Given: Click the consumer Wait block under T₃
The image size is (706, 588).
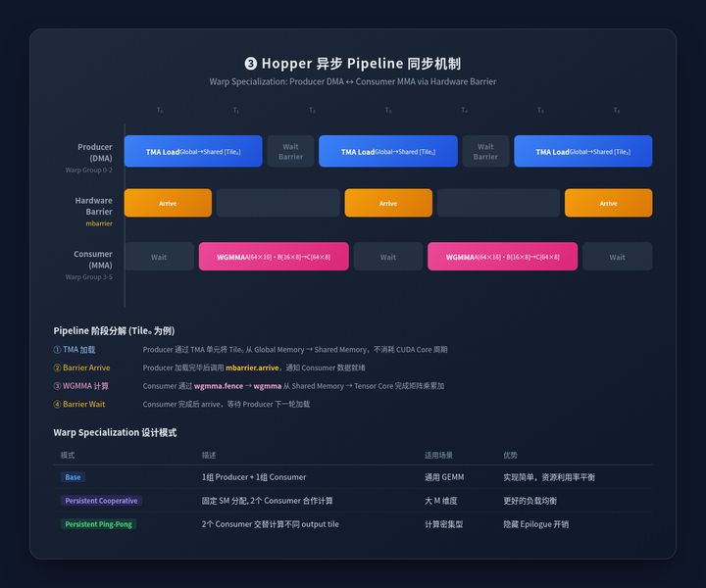Looking at the screenshot, I should [x=388, y=257].
